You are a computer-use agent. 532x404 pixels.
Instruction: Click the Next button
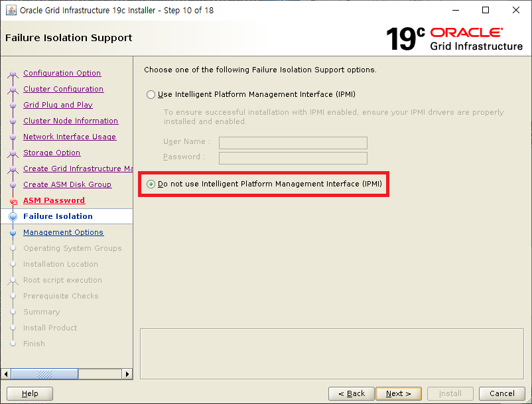click(398, 393)
